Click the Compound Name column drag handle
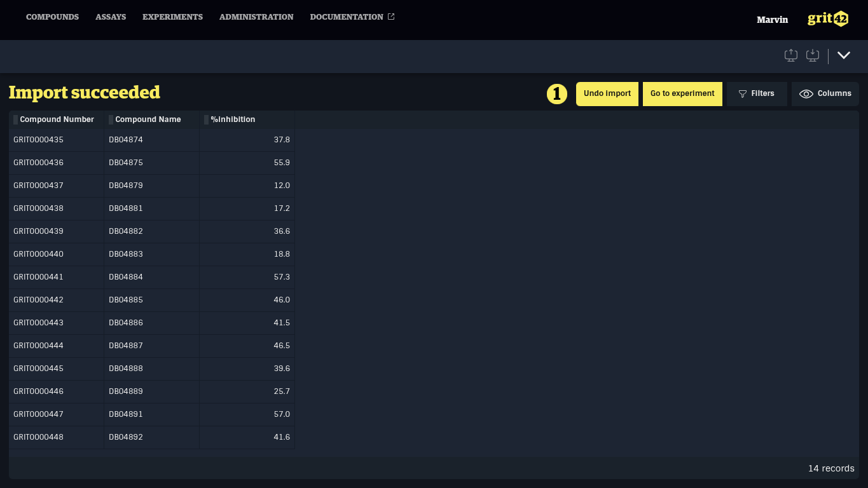Viewport: 868px width, 488px height. coord(111,119)
